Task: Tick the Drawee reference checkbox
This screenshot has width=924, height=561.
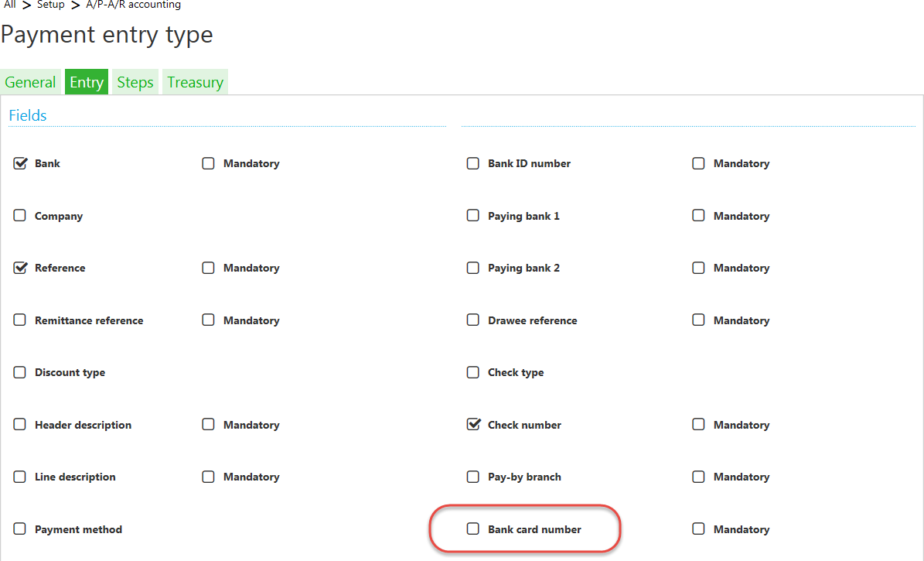Action: click(473, 320)
